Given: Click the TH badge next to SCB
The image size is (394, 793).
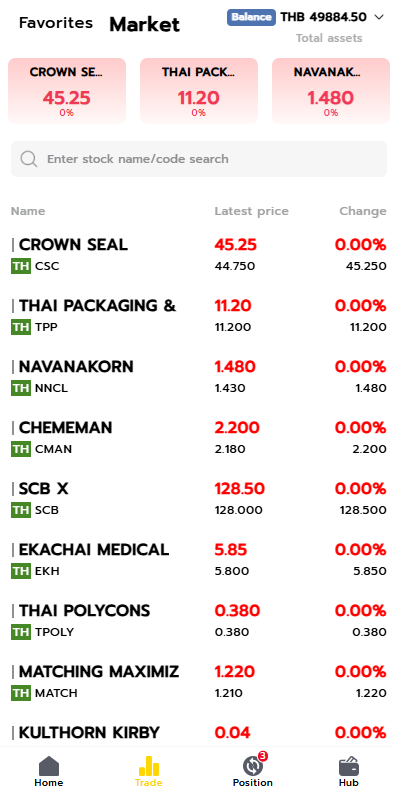Looking at the screenshot, I should [x=21, y=510].
